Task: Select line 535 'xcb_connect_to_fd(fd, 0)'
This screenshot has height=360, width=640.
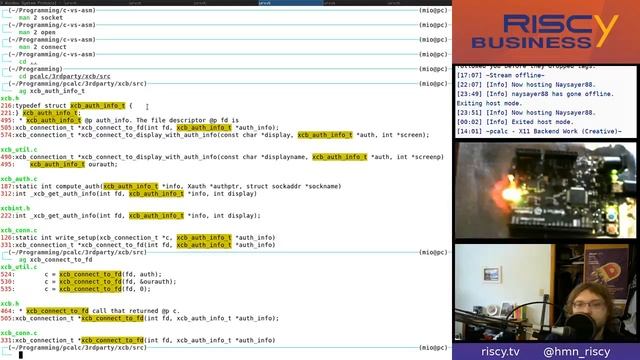Action: [76, 289]
